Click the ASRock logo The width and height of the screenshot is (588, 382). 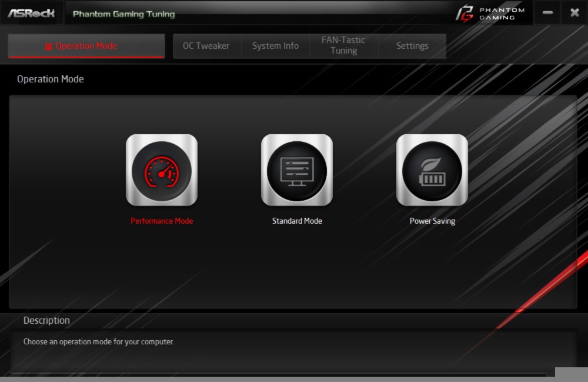[x=32, y=14]
